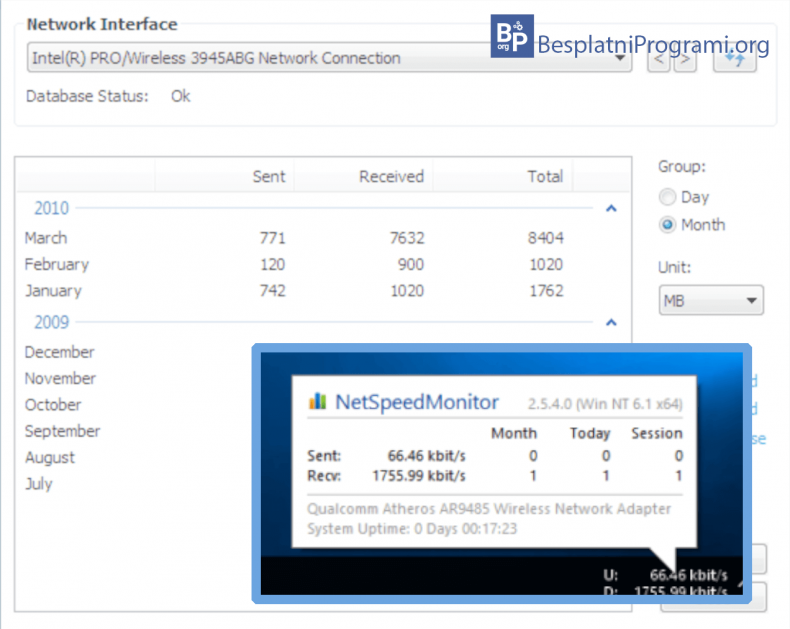This screenshot has height=629, width=790.
Task: Click the previous interface arrow button
Action: (658, 60)
